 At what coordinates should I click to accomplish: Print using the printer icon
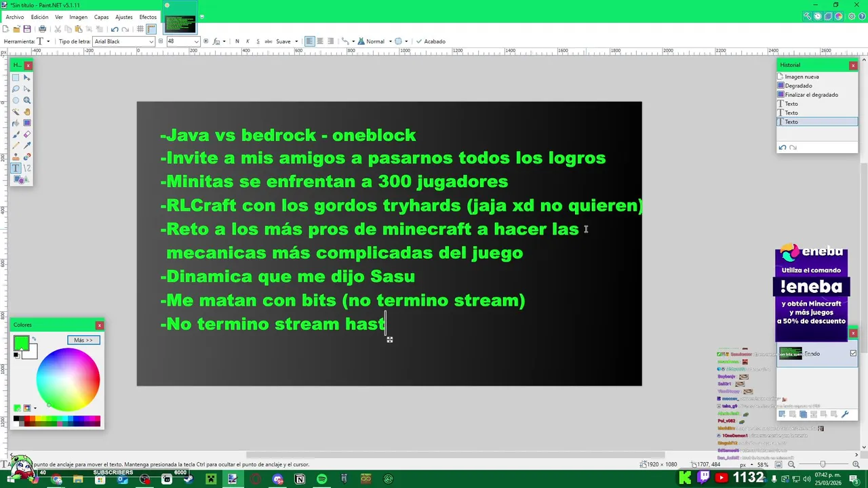(42, 29)
